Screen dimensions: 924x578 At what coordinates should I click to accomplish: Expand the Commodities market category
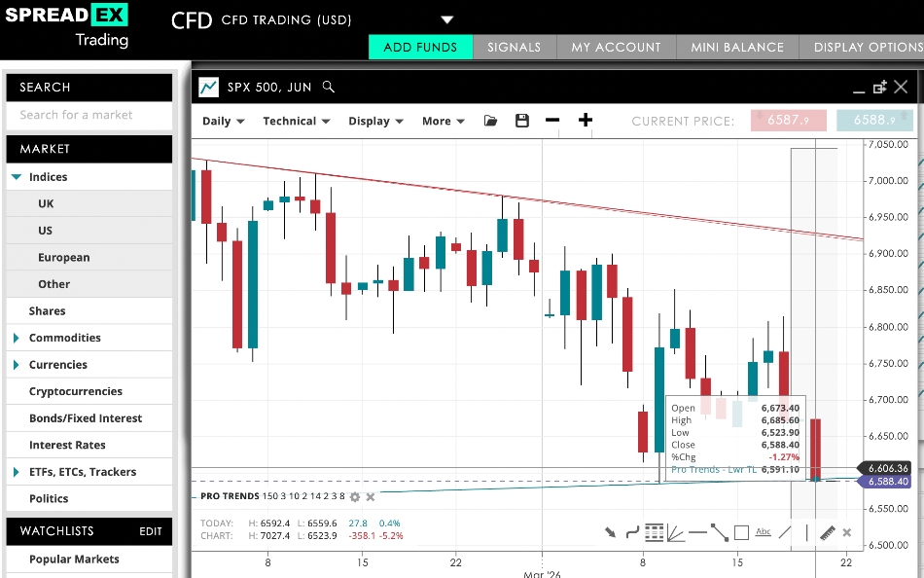pos(60,338)
